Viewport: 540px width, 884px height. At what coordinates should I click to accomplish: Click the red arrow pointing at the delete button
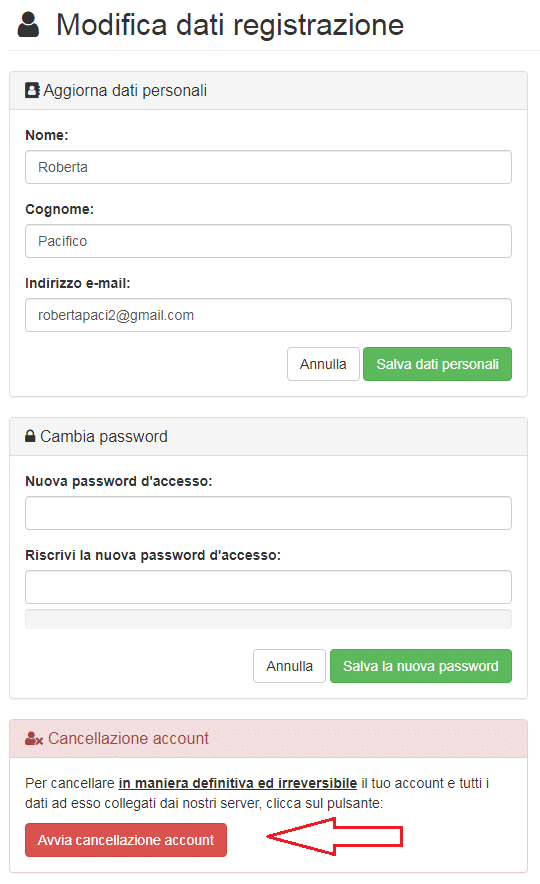pyautogui.click(x=335, y=837)
